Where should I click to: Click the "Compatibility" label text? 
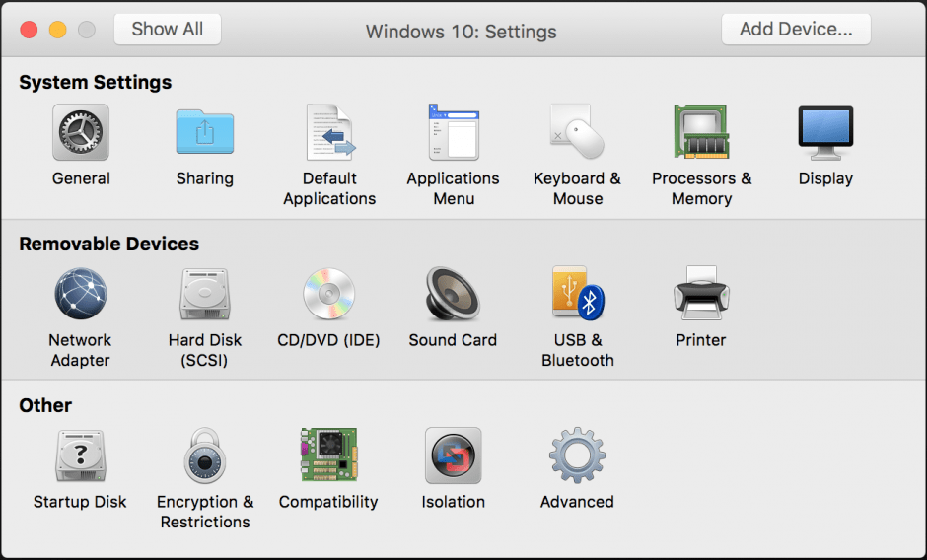click(x=328, y=502)
